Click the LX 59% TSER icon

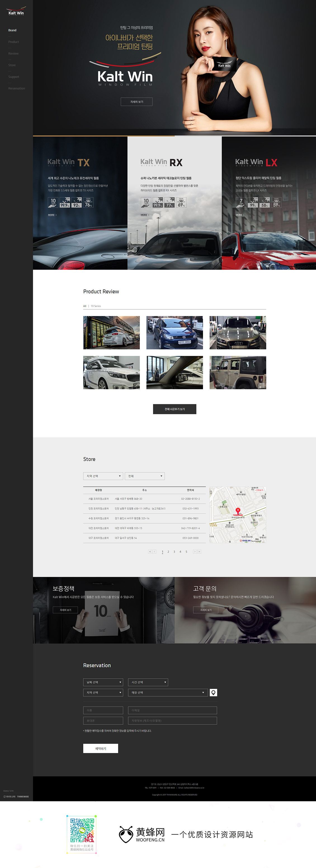click(x=277, y=202)
